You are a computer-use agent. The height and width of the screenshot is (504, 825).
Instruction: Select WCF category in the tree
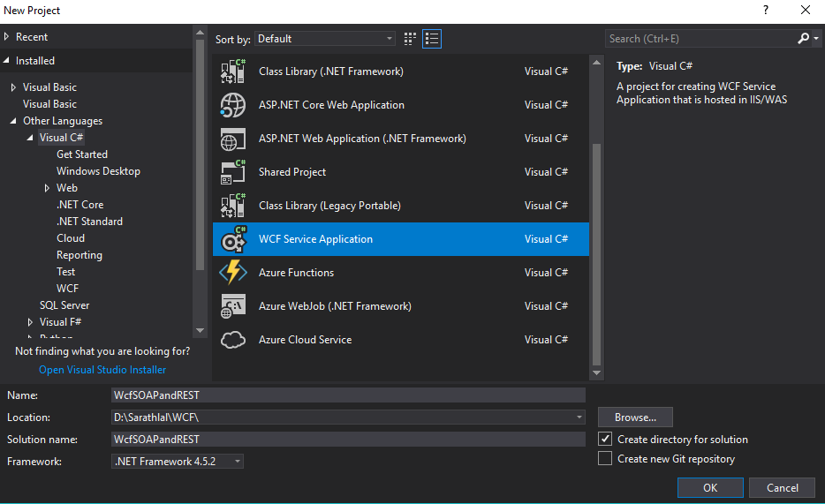(x=67, y=289)
